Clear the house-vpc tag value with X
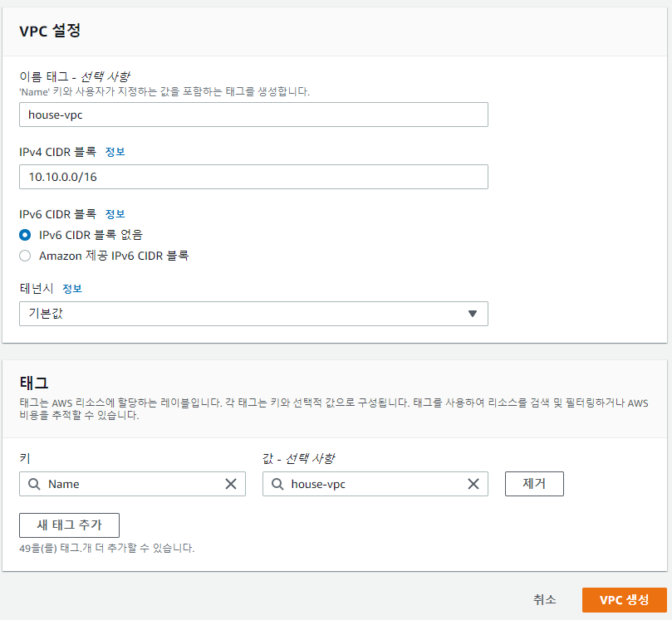The width and height of the screenshot is (672, 620). pyautogui.click(x=473, y=484)
